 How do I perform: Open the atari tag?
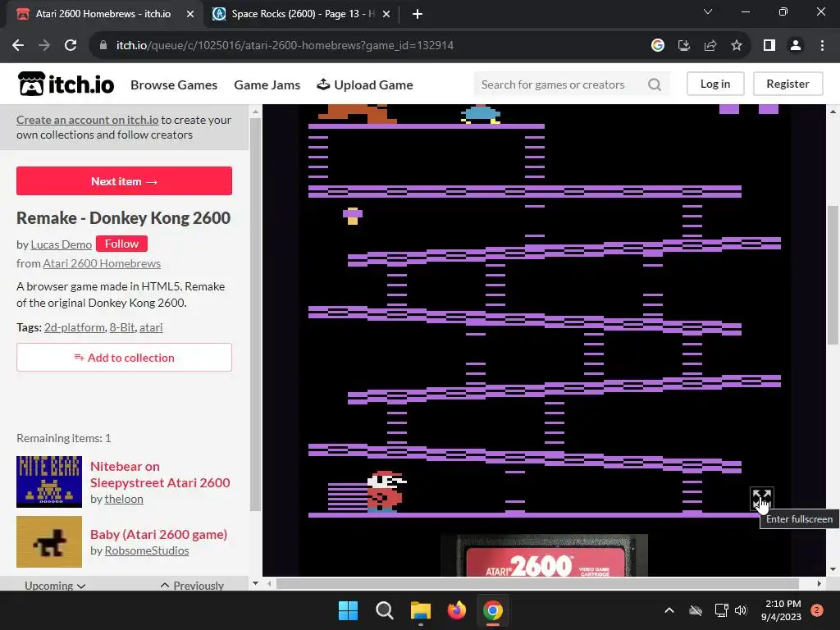tap(151, 327)
